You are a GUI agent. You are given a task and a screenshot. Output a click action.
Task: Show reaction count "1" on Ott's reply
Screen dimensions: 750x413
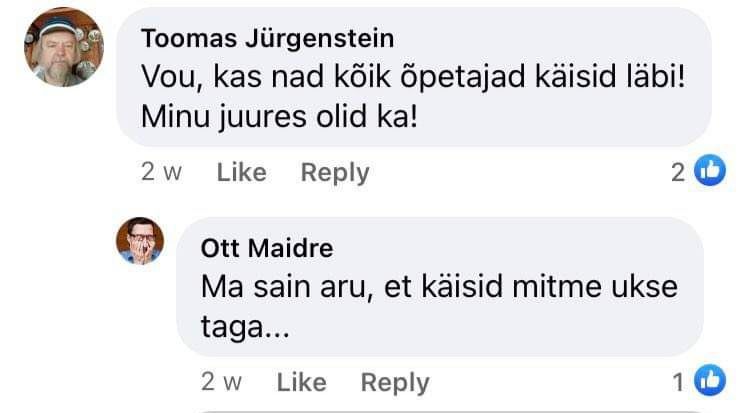pyautogui.click(x=678, y=381)
